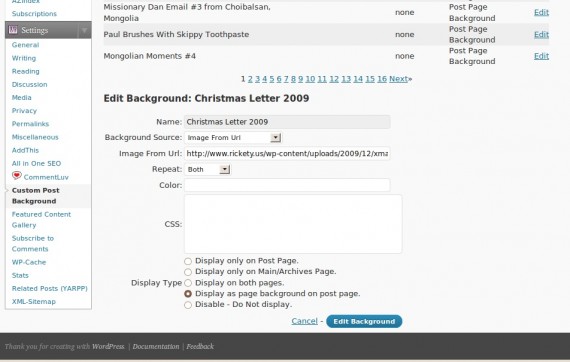Open Discussion settings in sidebar
The image size is (570, 362).
click(29, 84)
